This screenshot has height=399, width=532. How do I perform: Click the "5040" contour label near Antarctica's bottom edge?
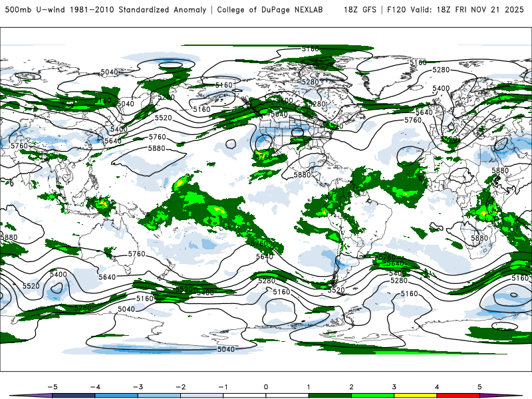(x=226, y=349)
